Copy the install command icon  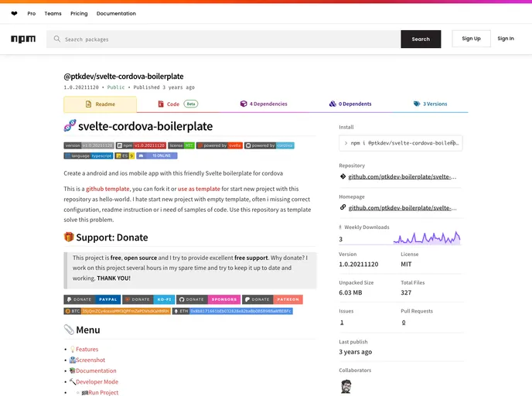[x=453, y=143]
